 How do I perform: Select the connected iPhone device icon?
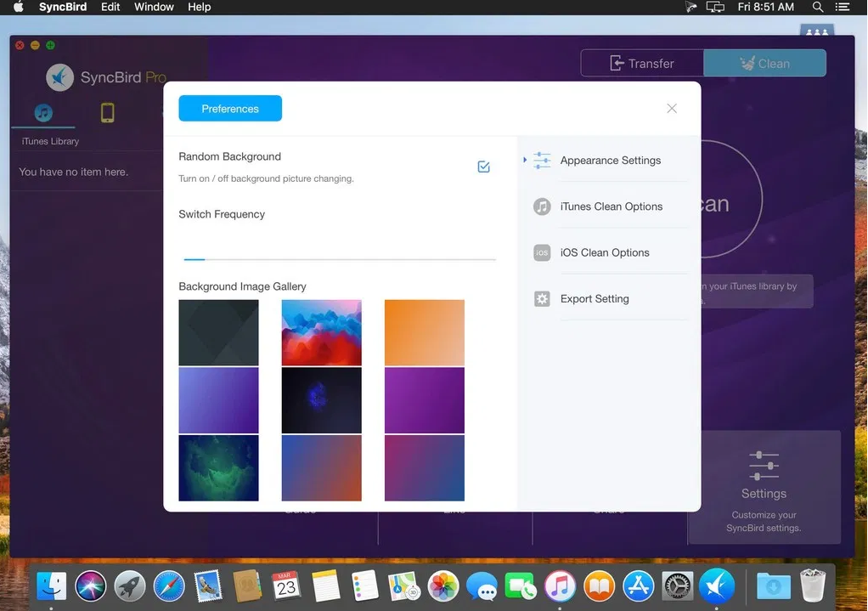[108, 111]
